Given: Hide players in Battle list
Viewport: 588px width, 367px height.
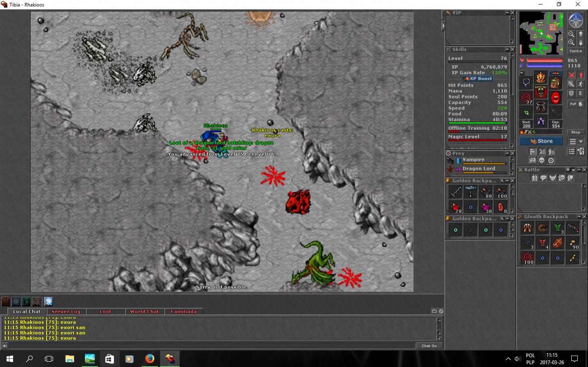Looking at the screenshot, I should pyautogui.click(x=534, y=178).
